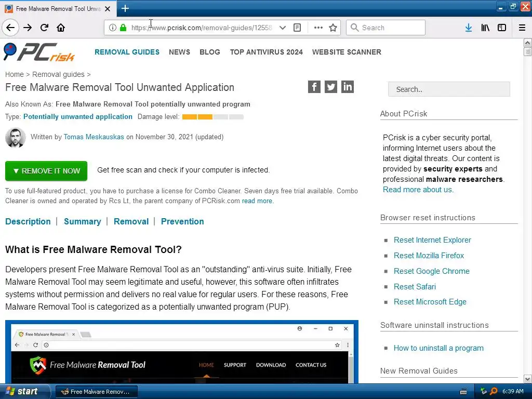Screen dimensions: 532x399
Task: Open Reset Mozilla Firefox link
Action: click(x=429, y=256)
